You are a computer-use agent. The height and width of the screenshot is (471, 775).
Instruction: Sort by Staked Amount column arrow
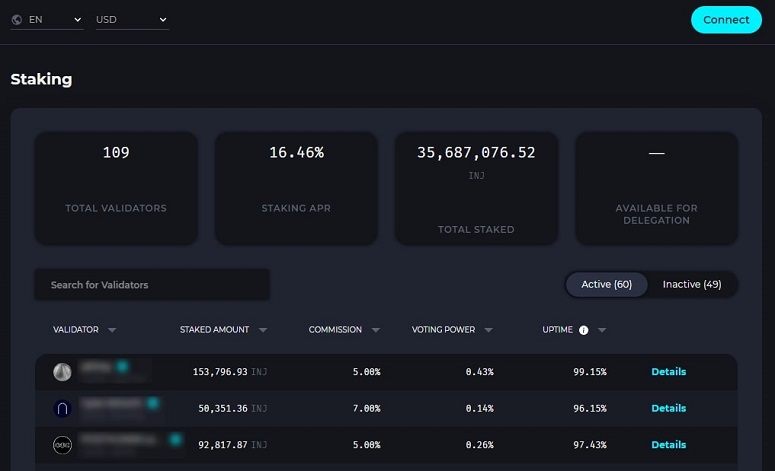click(x=262, y=330)
